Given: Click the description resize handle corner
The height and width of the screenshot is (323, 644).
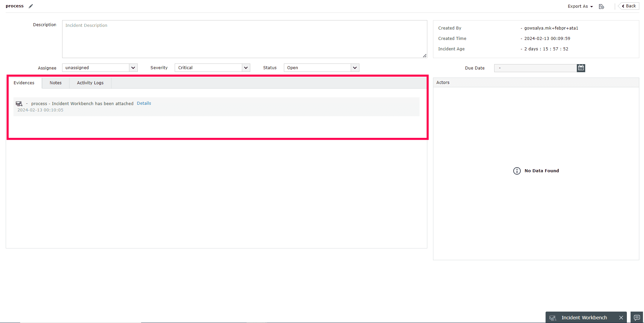Looking at the screenshot, I should [425, 56].
